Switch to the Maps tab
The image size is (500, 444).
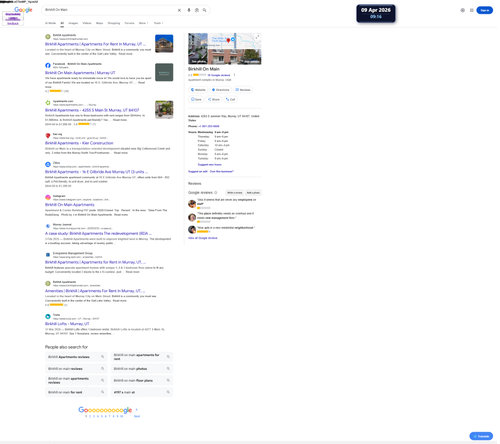(x=100, y=23)
